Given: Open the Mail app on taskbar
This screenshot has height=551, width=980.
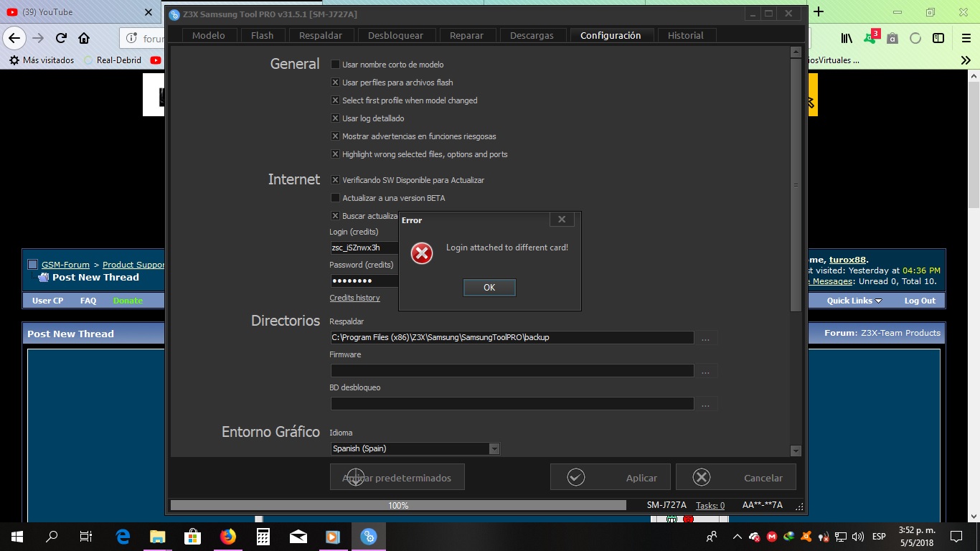Looking at the screenshot, I should (298, 536).
